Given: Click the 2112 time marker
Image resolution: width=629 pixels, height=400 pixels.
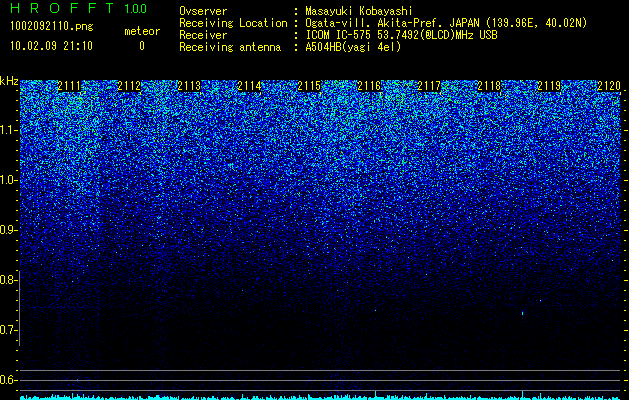Looking at the screenshot, I should 129,86.
